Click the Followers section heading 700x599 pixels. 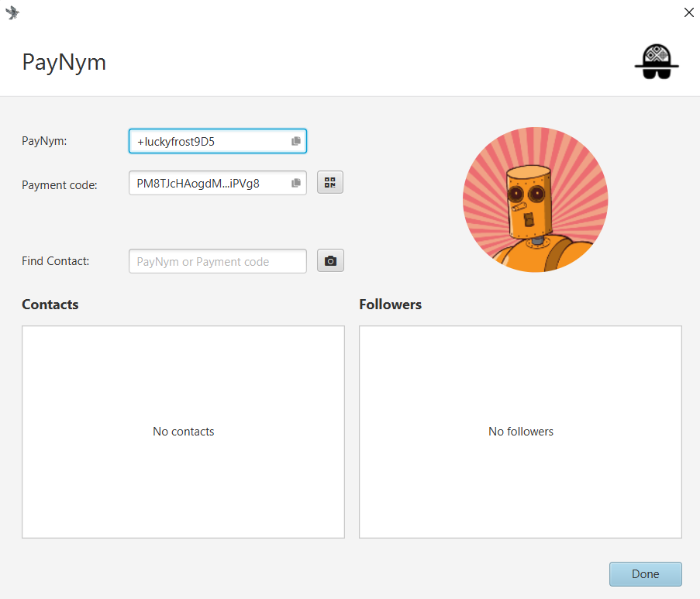[390, 305]
